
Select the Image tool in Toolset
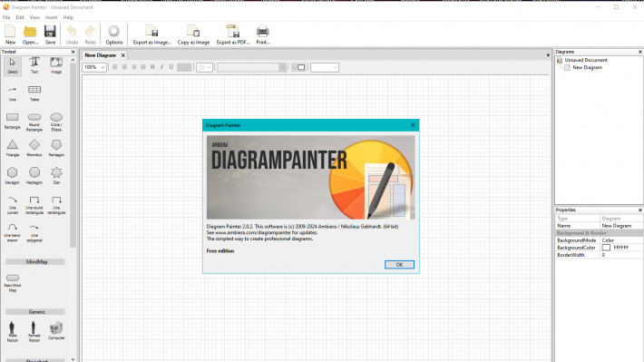[56, 66]
